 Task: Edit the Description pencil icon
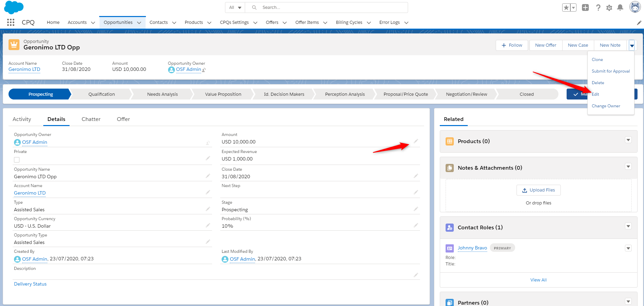coord(416,275)
